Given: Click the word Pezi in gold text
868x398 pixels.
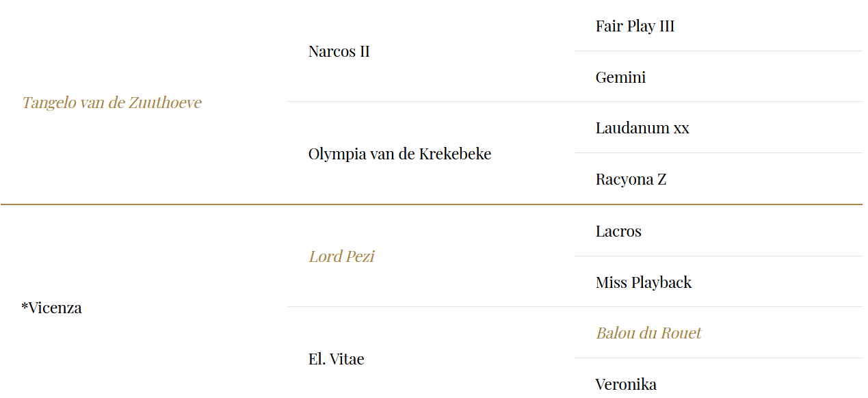Looking at the screenshot, I should click(x=360, y=256).
